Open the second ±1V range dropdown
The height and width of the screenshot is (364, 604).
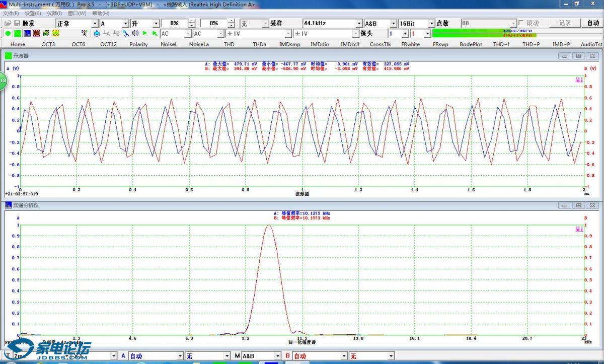(355, 33)
